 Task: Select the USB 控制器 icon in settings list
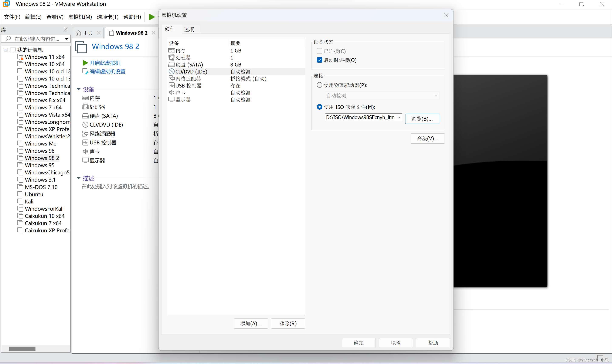pyautogui.click(x=171, y=86)
